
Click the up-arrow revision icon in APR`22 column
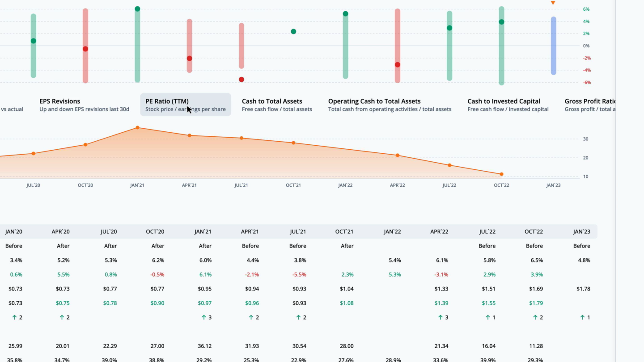pos(441,317)
